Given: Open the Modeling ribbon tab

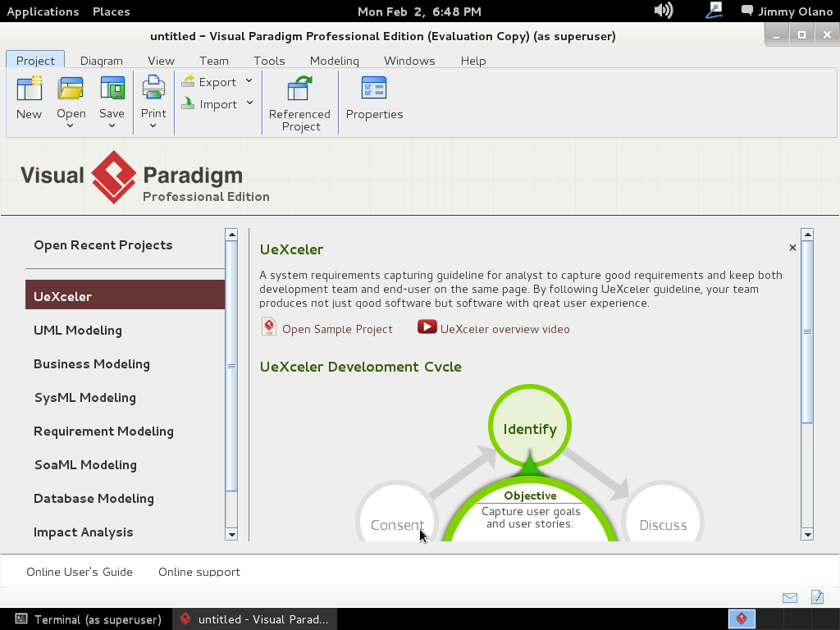Looking at the screenshot, I should (x=334, y=61).
